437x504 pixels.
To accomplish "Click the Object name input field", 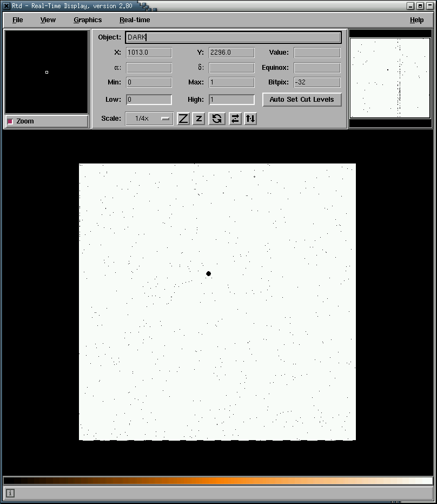I will (233, 37).
